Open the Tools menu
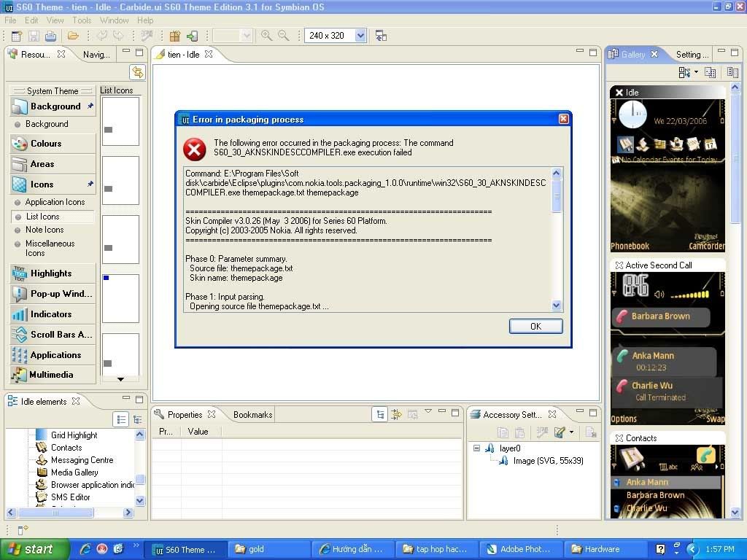747x560 pixels. click(x=82, y=20)
